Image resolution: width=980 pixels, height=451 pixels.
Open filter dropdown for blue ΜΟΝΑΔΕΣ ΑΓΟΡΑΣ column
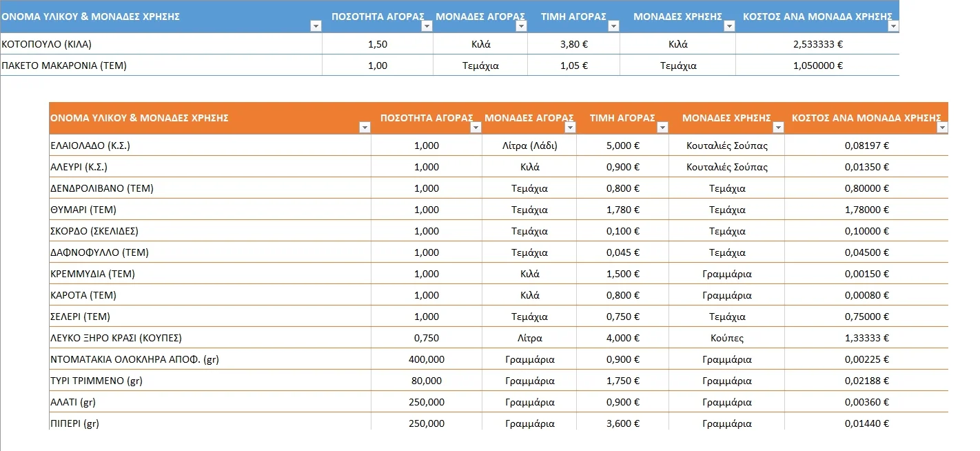521,26
